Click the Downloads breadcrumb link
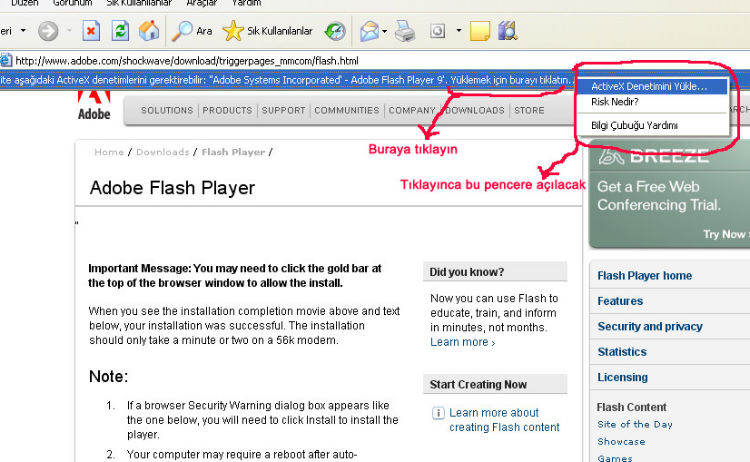The width and height of the screenshot is (750, 462). click(163, 152)
